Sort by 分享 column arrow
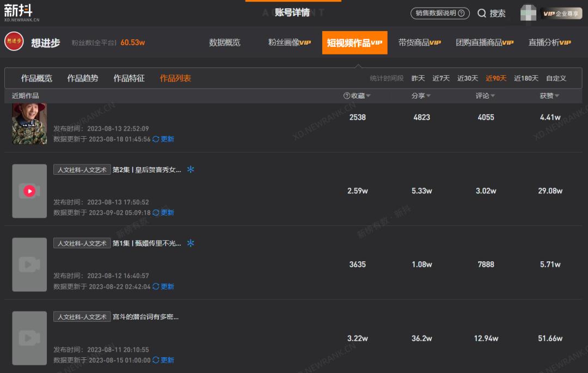Screen dimensions: 588x373 [x=428, y=96]
